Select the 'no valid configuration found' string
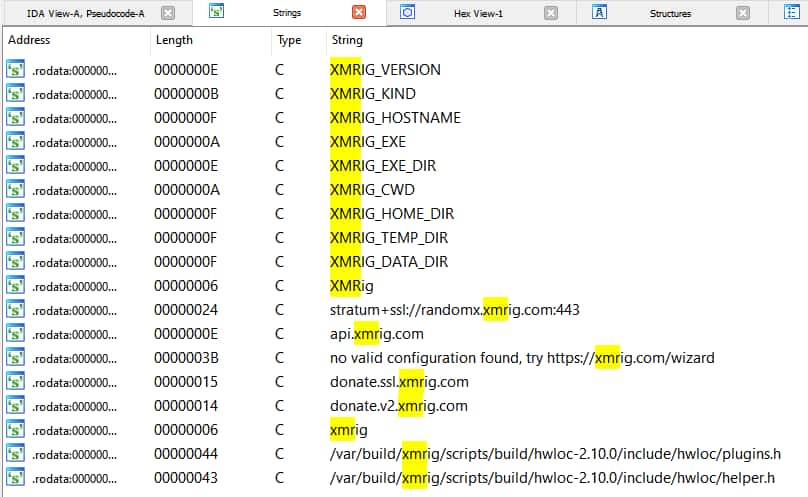The height and width of the screenshot is (497, 808). point(522,358)
